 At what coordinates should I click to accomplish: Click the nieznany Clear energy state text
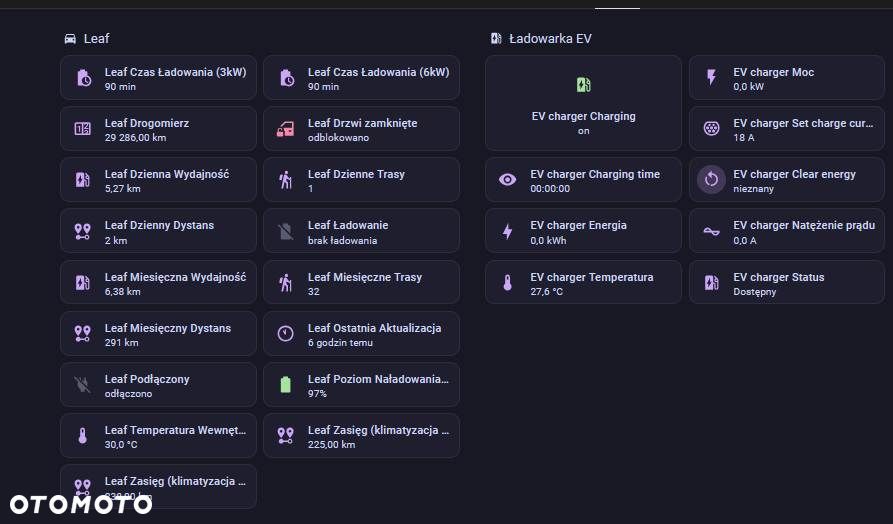point(753,189)
